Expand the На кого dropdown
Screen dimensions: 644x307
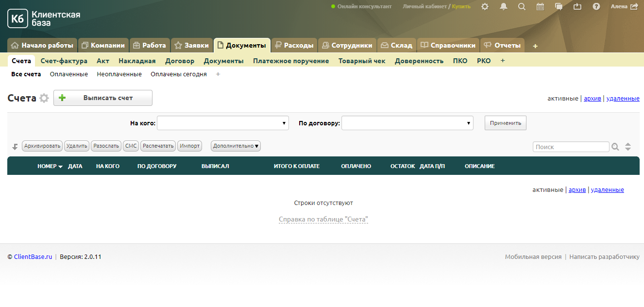223,123
